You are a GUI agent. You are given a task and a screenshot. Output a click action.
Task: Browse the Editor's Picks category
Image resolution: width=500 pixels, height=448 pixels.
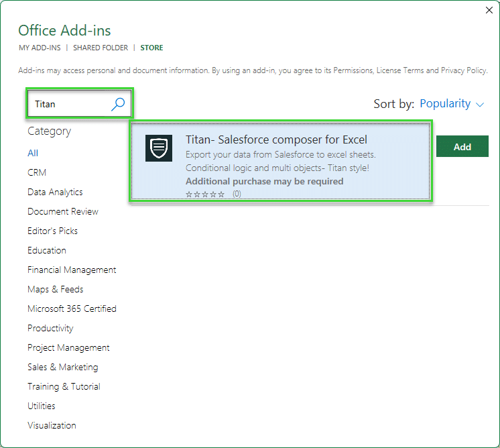point(52,231)
